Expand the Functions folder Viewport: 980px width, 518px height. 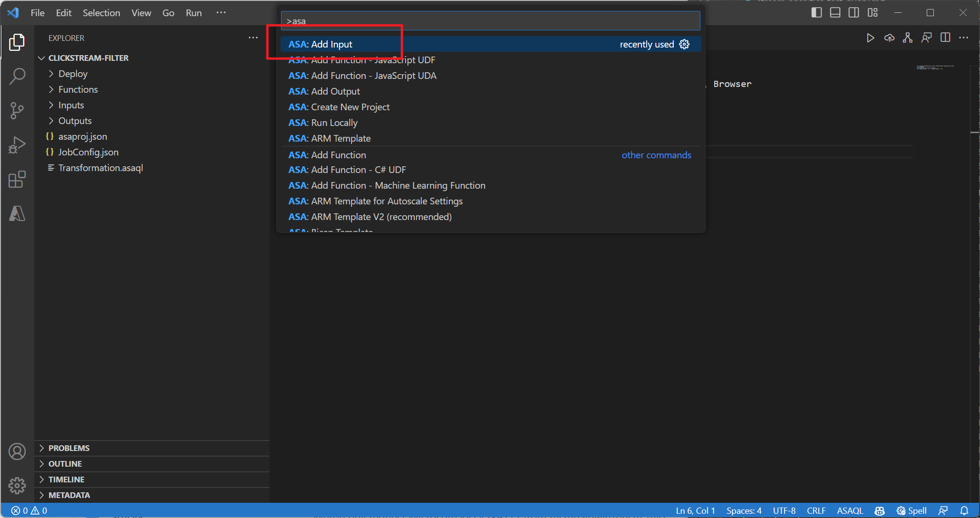click(x=77, y=89)
